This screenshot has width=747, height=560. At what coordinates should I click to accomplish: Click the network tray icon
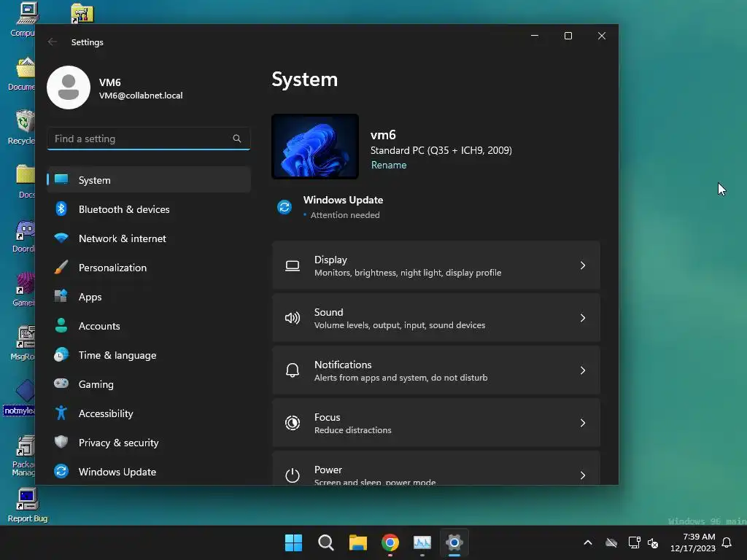(x=634, y=542)
